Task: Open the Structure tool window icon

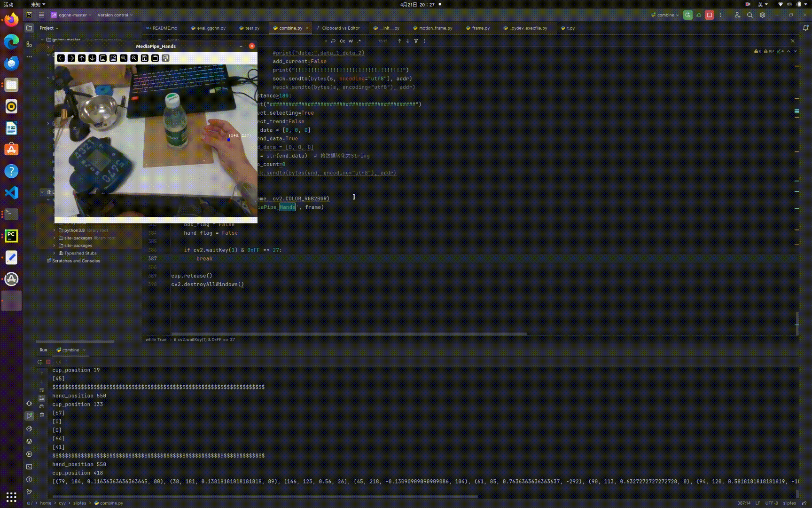Action: (x=29, y=44)
